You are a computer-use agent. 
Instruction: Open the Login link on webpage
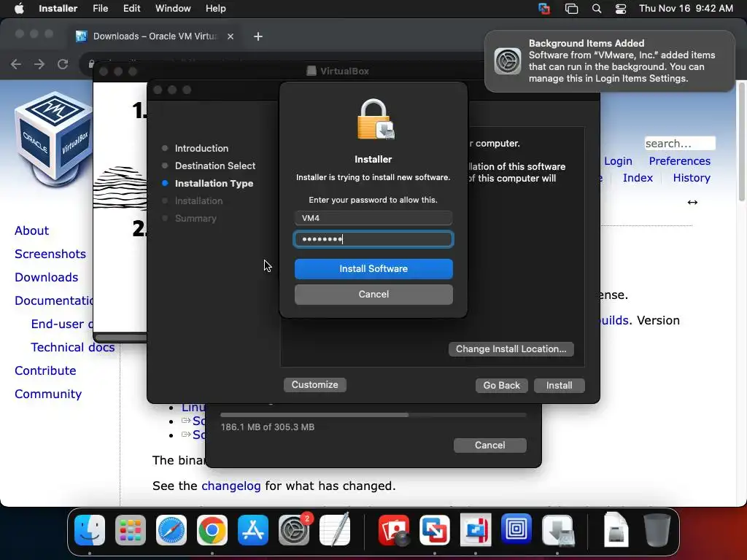[x=618, y=161]
